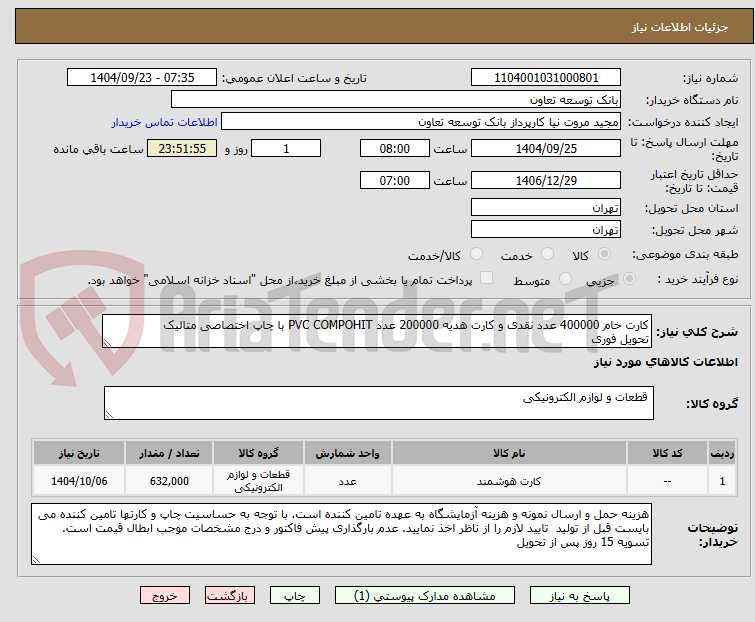Click the بازگشت back button
Viewport: 755px width, 622px height.
pyautogui.click(x=230, y=596)
